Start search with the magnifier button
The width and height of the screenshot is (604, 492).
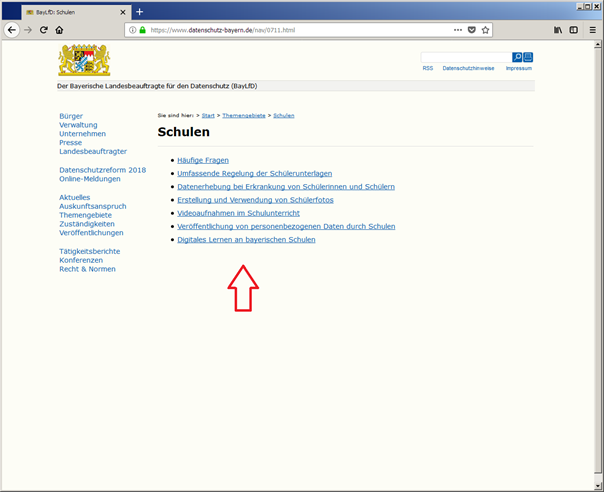pos(517,57)
